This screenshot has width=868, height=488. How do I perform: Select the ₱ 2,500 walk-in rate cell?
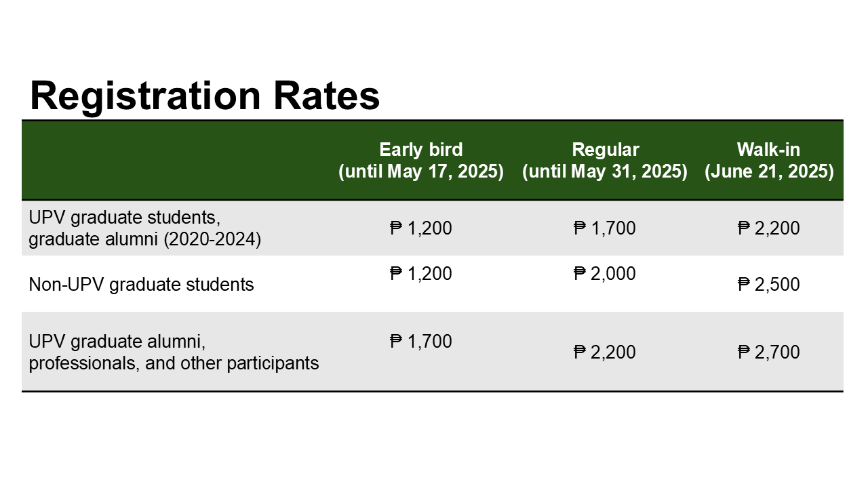[x=769, y=285]
